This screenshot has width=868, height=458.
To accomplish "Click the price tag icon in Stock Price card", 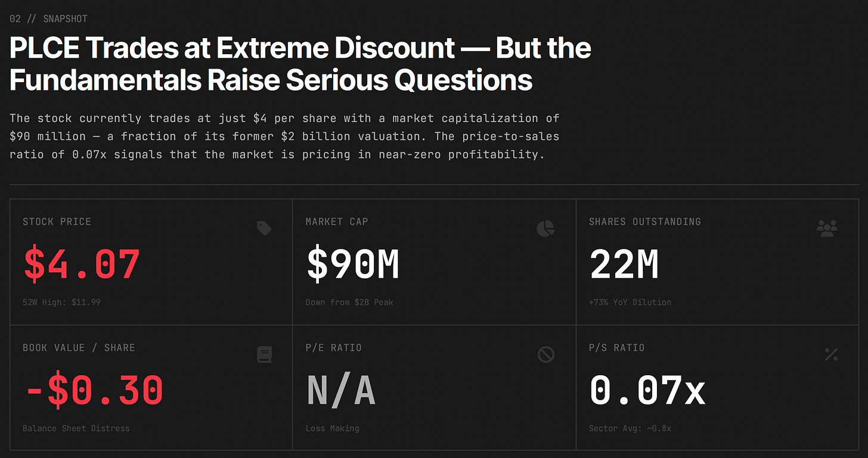I will click(264, 228).
